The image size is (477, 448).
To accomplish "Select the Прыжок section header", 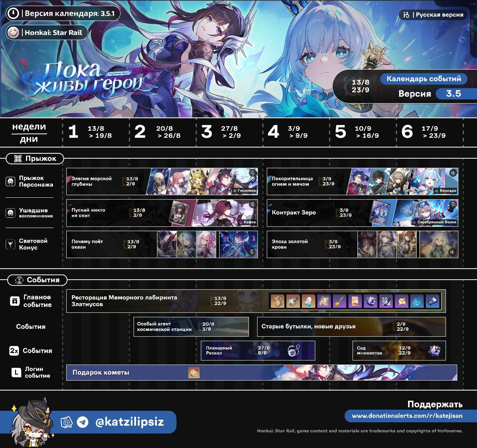I will tap(35, 159).
